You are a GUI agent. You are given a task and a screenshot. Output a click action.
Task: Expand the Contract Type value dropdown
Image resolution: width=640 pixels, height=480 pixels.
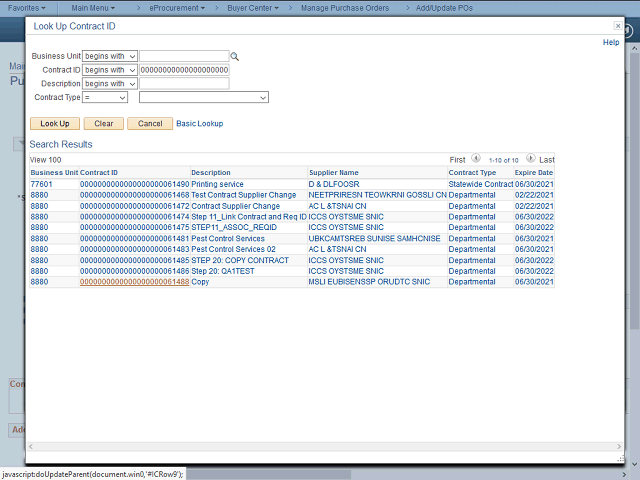click(204, 98)
